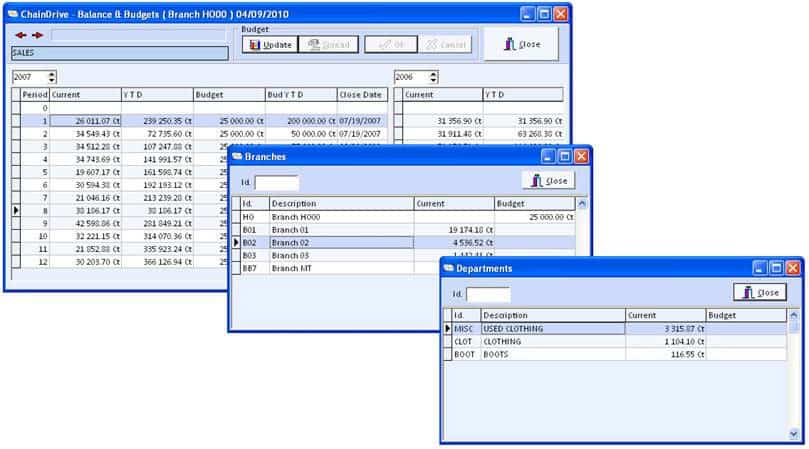The height and width of the screenshot is (449, 809).
Task: Click the Id field in Departments window
Action: (488, 294)
